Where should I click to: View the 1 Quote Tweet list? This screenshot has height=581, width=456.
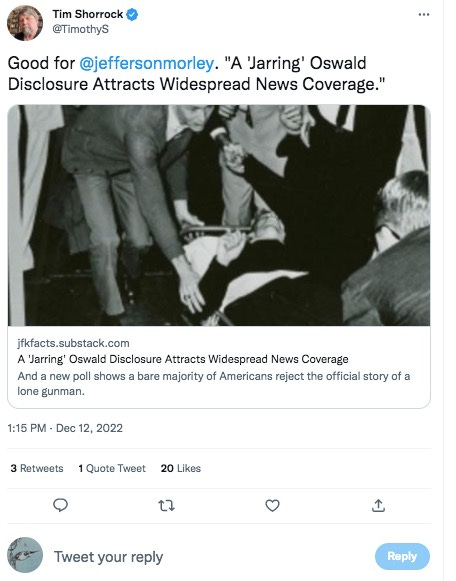tap(112, 468)
